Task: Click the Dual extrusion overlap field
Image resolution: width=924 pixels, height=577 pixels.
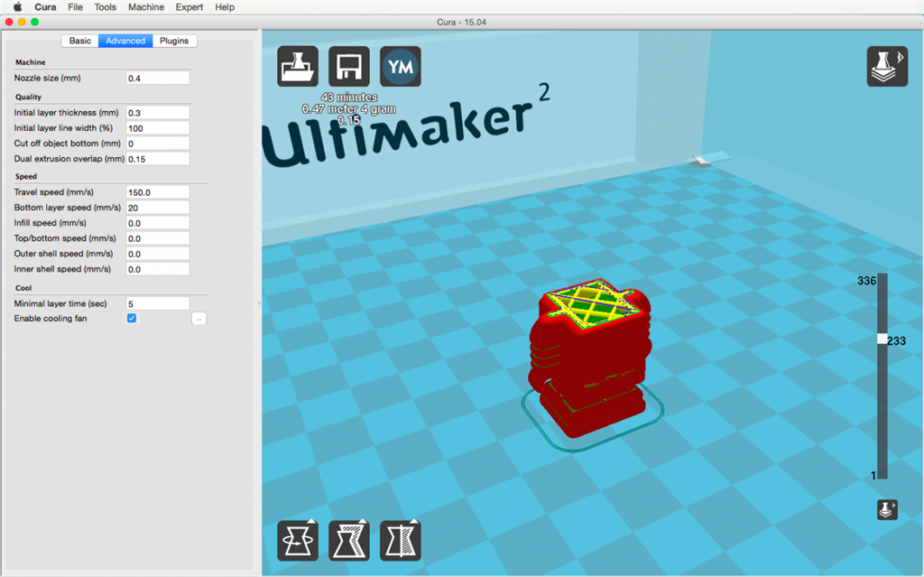Action: (x=158, y=159)
